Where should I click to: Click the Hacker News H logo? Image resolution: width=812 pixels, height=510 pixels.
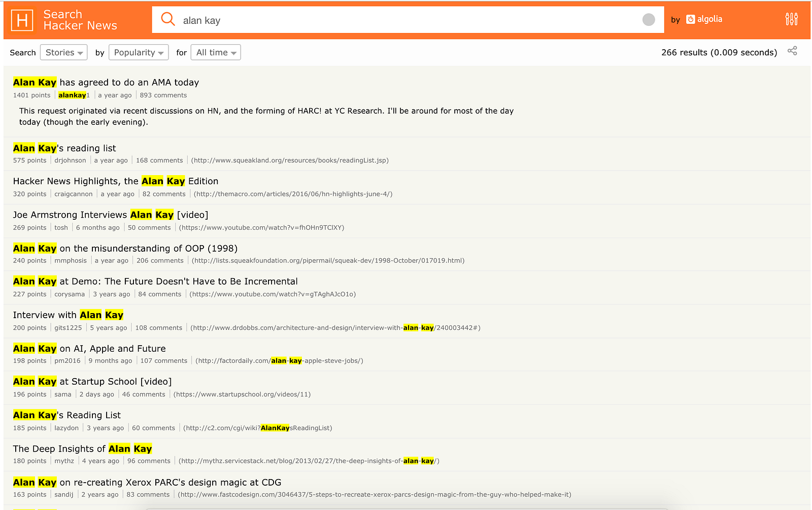(22, 20)
